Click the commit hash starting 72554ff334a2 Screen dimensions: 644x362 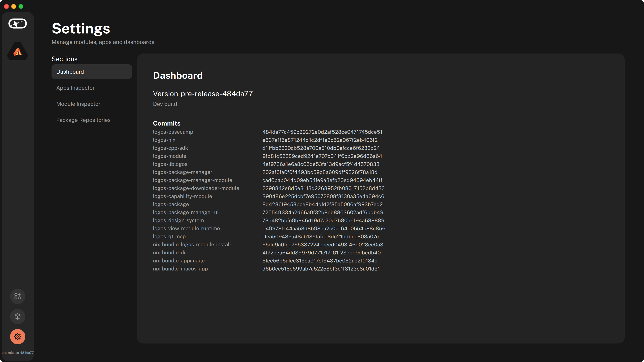[323, 212]
